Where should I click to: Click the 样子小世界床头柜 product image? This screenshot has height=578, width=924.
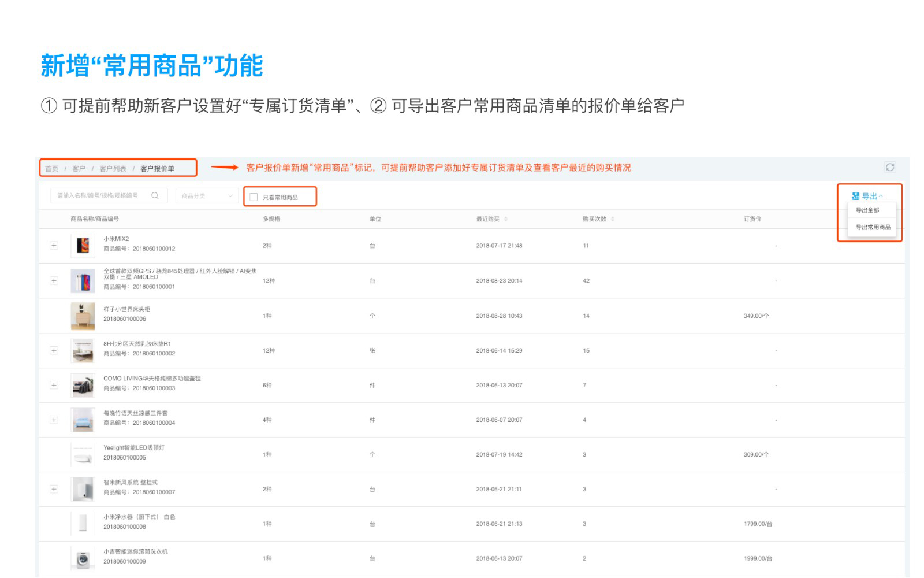coord(83,316)
